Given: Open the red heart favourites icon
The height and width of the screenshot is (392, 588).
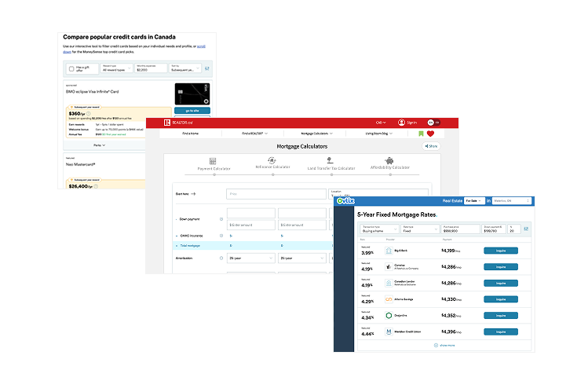Looking at the screenshot, I should pyautogui.click(x=430, y=134).
